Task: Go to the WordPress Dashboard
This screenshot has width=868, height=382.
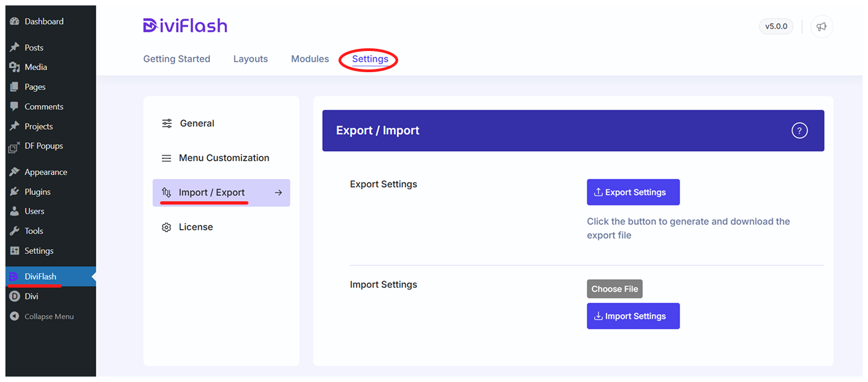Action: click(x=43, y=21)
